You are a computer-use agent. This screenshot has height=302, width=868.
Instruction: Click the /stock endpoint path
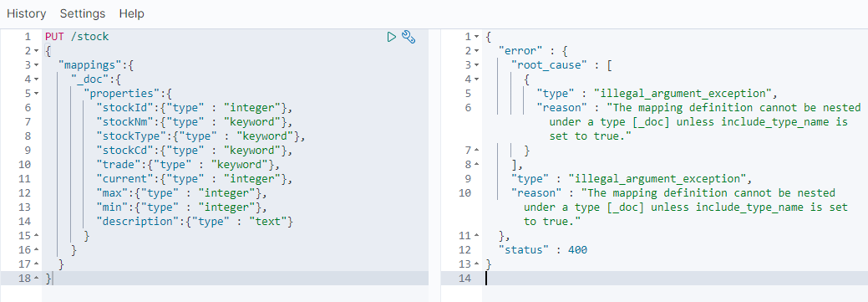point(89,37)
